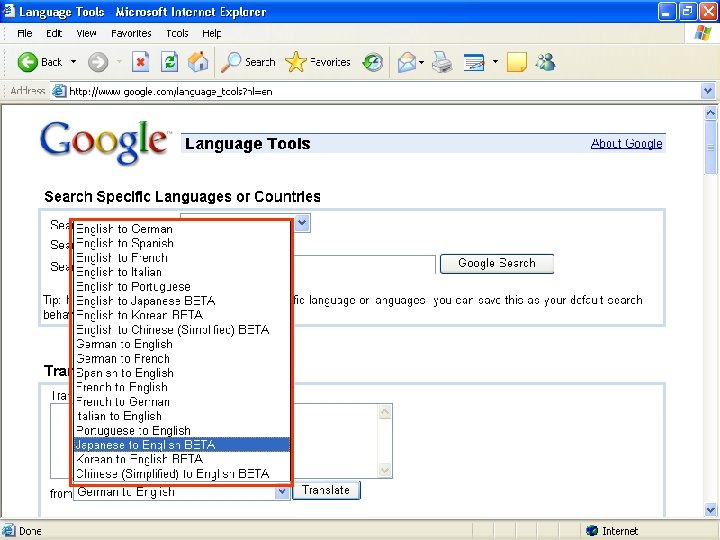The height and width of the screenshot is (540, 720).
Task: Click the Back arrow icon
Action: coord(28,62)
